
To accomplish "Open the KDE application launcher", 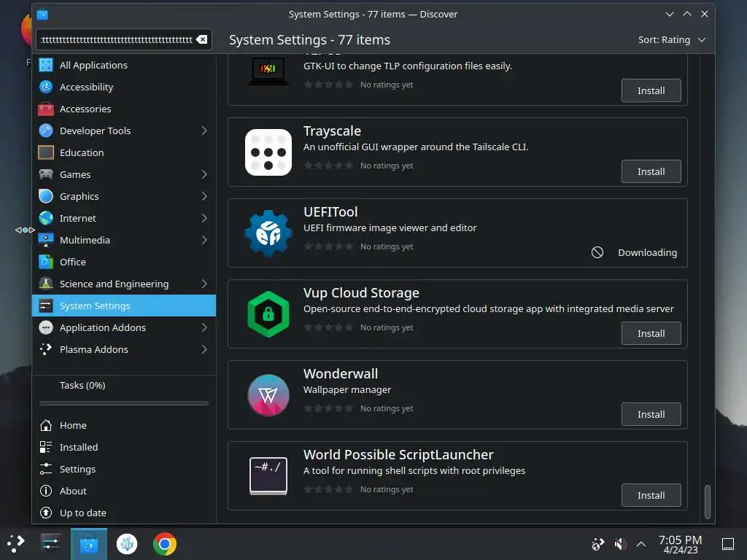I will 15,543.
